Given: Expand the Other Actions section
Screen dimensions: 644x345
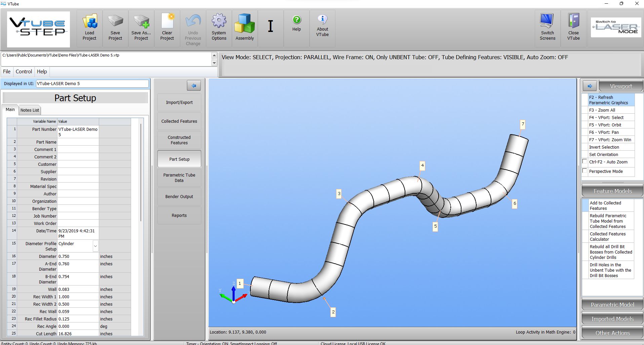Looking at the screenshot, I should click(612, 333).
